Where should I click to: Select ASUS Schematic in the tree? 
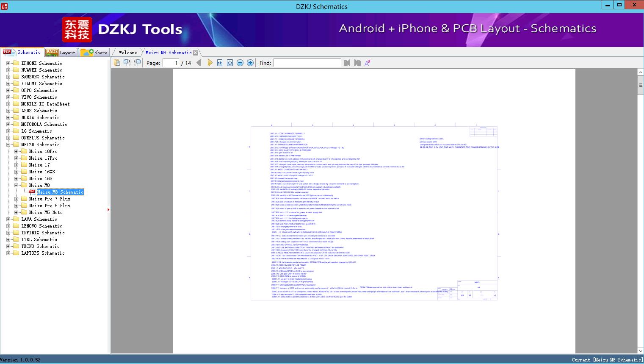pos(39,111)
